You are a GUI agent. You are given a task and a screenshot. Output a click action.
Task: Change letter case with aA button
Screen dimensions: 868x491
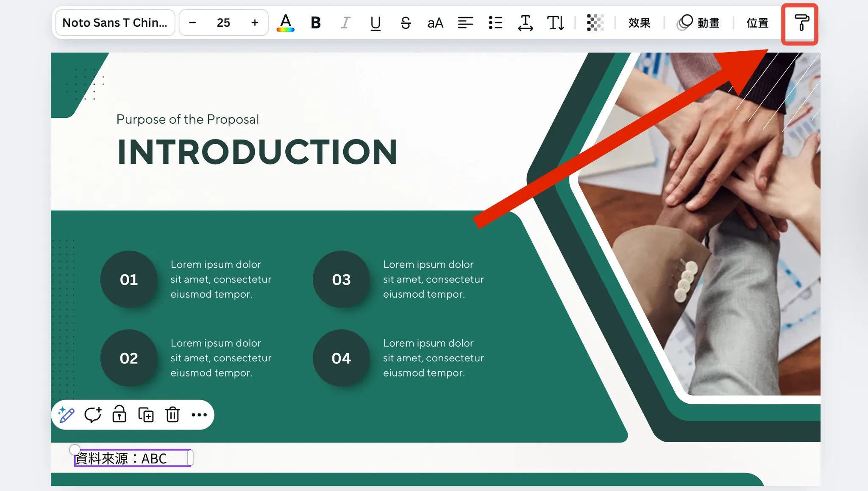(x=435, y=23)
